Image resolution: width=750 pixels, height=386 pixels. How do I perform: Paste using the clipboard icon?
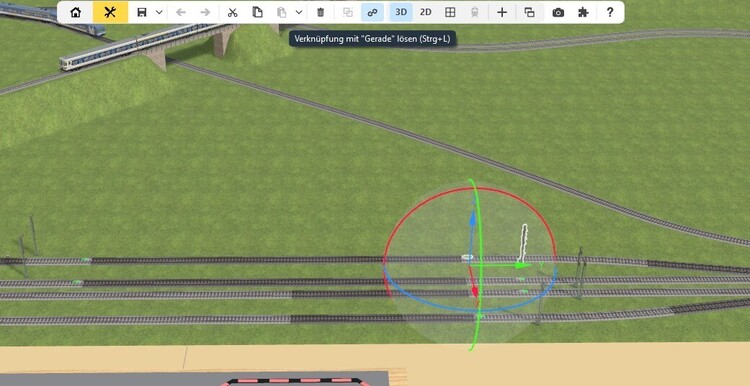pyautogui.click(x=282, y=12)
